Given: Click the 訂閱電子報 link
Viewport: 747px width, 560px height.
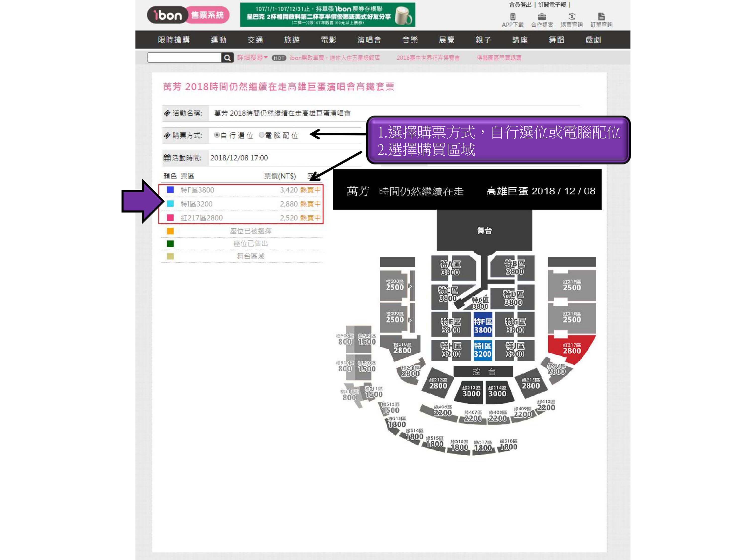Looking at the screenshot, I should click(552, 5).
